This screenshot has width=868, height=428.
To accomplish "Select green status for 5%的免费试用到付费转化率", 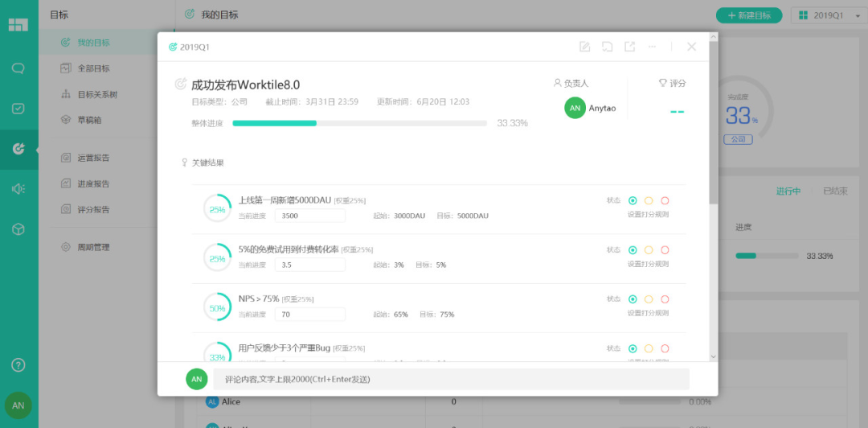I will (x=633, y=250).
